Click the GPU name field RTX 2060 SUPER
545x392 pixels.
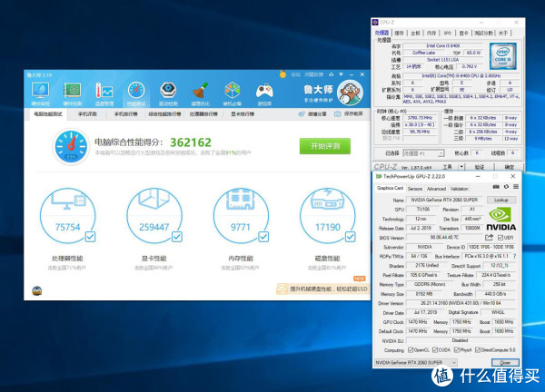(444, 200)
